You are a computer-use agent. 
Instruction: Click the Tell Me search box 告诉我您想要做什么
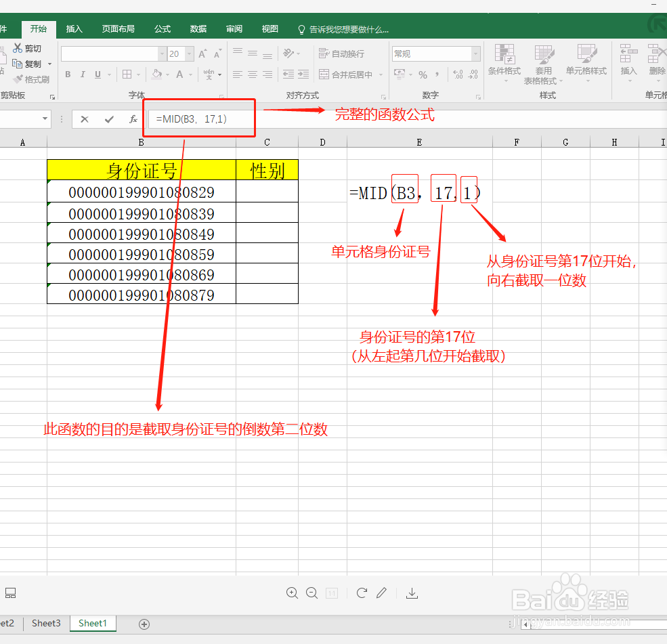344,29
